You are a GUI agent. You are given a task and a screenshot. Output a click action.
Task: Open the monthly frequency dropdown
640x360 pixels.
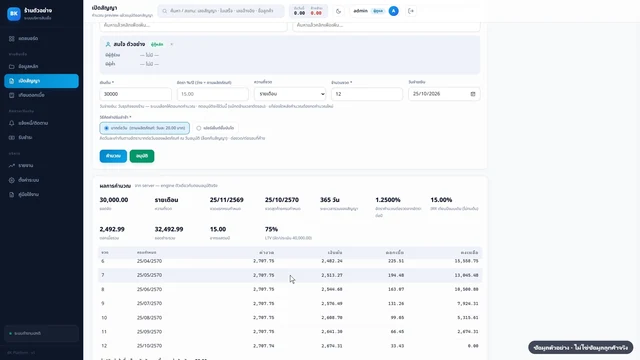(x=290, y=94)
